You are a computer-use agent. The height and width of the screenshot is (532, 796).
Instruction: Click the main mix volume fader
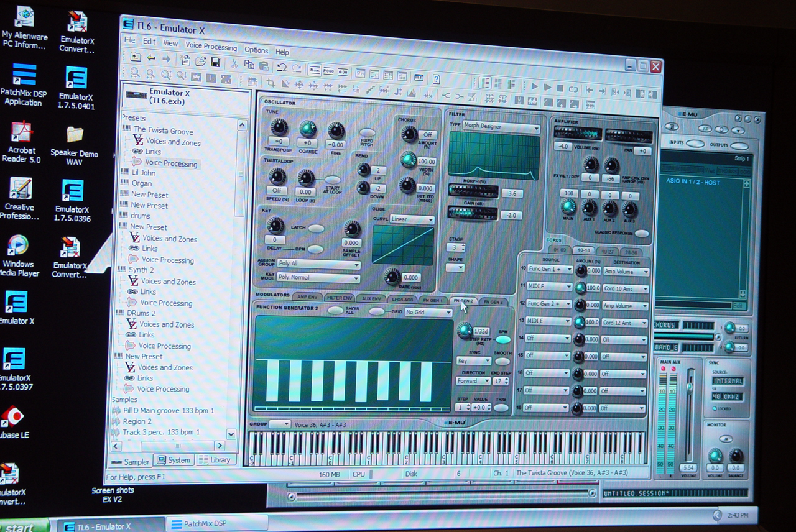(x=689, y=388)
